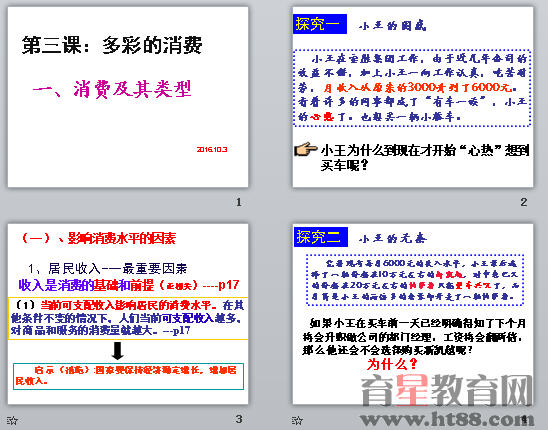
Task: Click the animation star icon under slide 3
Action: (x=12, y=420)
